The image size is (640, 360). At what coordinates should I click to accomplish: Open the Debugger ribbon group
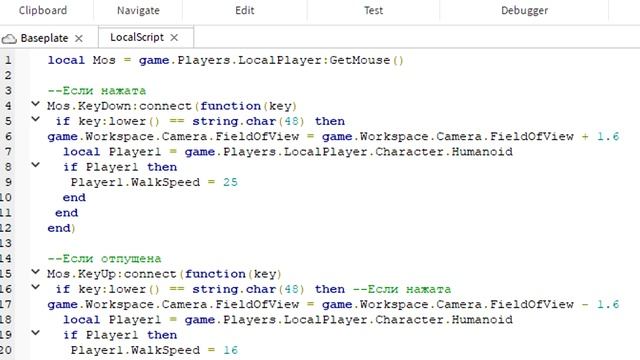[524, 10]
